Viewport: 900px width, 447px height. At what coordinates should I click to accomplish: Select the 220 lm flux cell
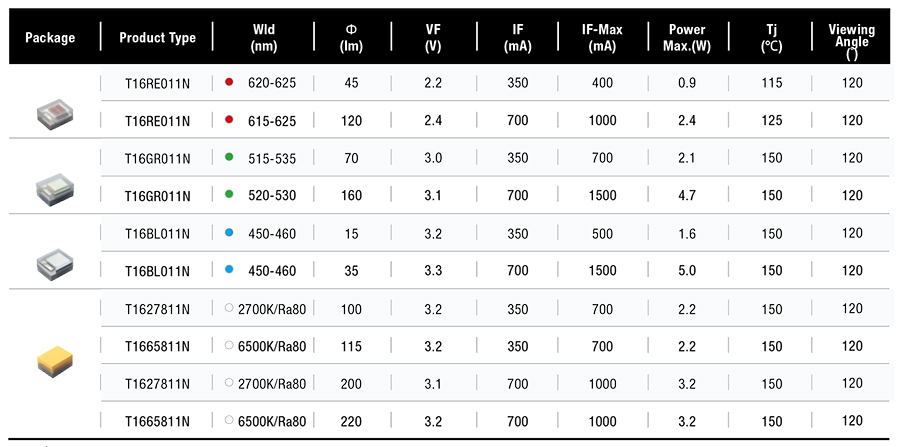351,421
